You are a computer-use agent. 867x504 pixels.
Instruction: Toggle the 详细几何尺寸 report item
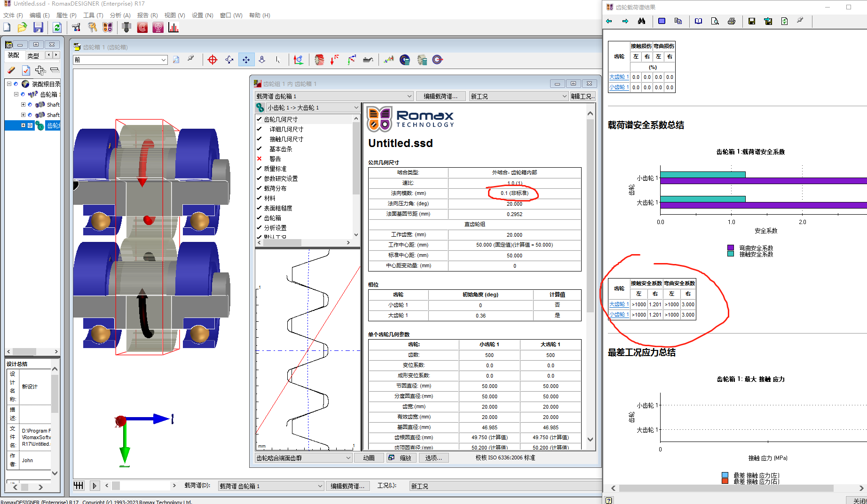(x=259, y=129)
